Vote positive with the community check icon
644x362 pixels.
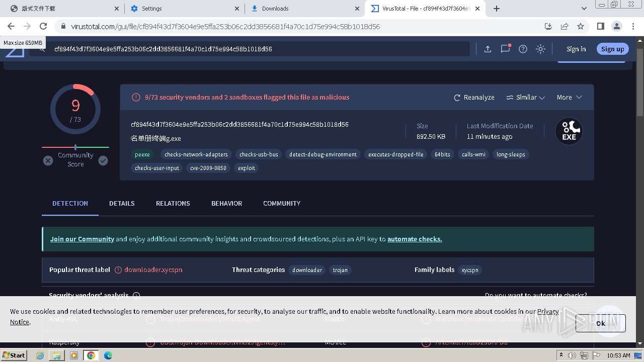[103, 160]
